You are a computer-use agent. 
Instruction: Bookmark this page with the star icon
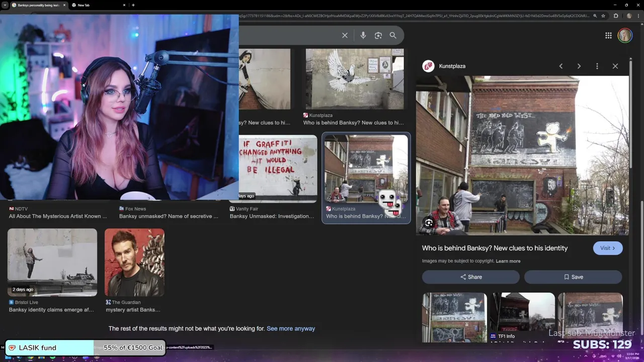[x=603, y=16]
